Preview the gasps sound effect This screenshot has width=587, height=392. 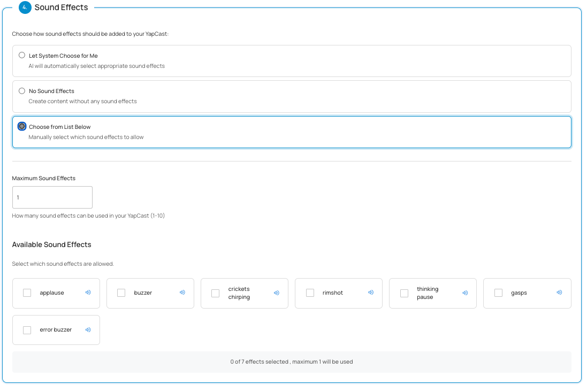coord(559,293)
